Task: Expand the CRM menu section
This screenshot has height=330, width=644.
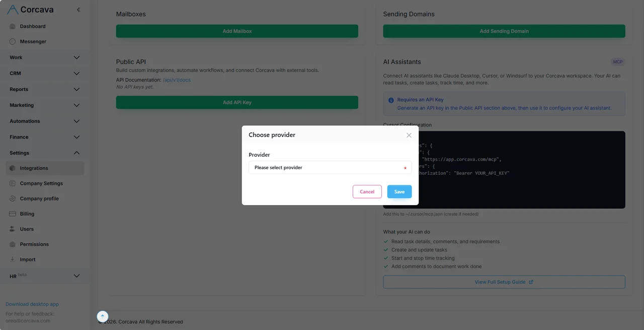Action: pos(45,74)
